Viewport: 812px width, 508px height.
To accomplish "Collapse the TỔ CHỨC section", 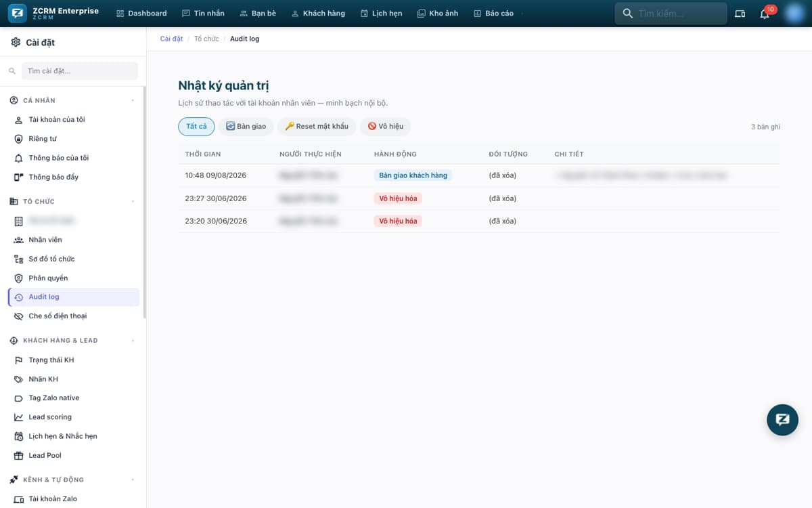I will (133, 201).
